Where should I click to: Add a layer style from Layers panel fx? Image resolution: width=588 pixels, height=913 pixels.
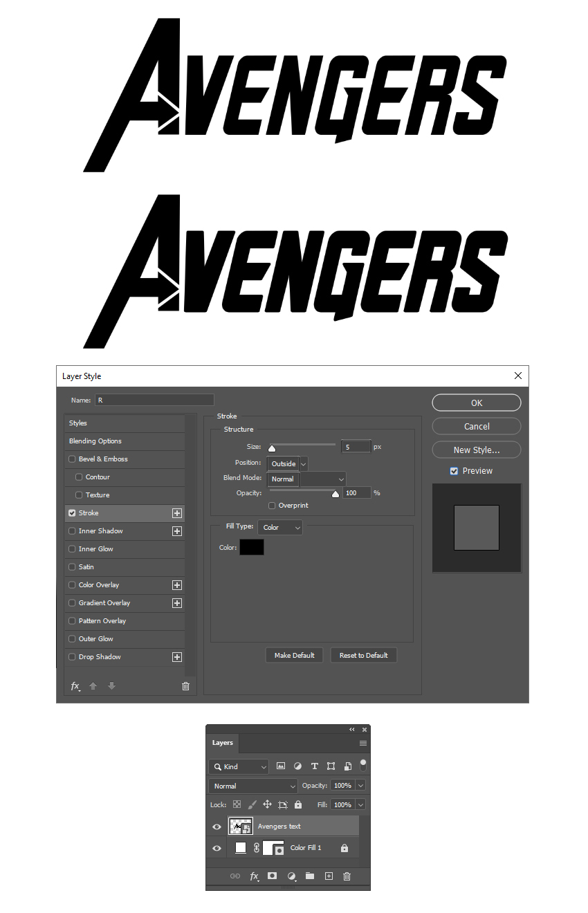[x=255, y=876]
